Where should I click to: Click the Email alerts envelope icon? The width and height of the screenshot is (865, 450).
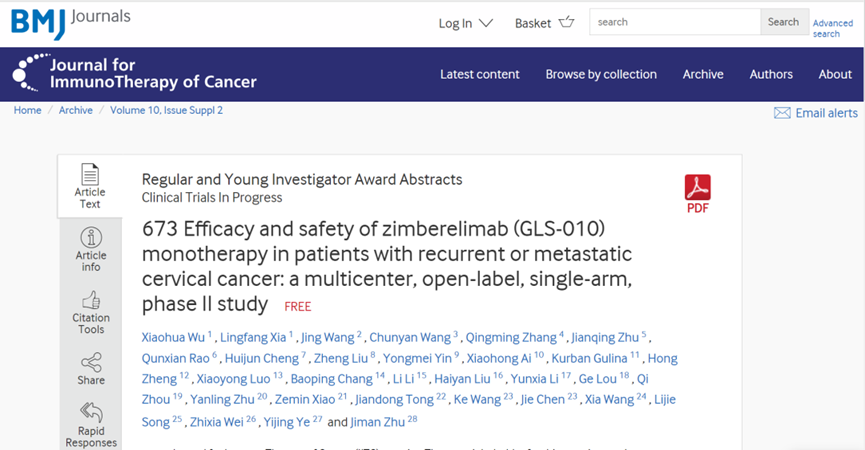coord(782,113)
